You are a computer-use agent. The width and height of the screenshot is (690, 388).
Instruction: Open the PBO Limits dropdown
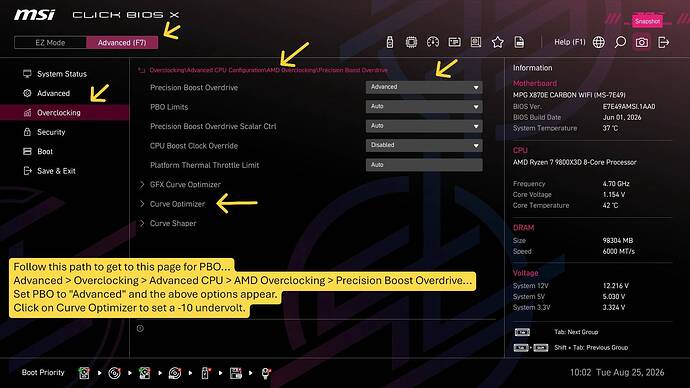424,106
